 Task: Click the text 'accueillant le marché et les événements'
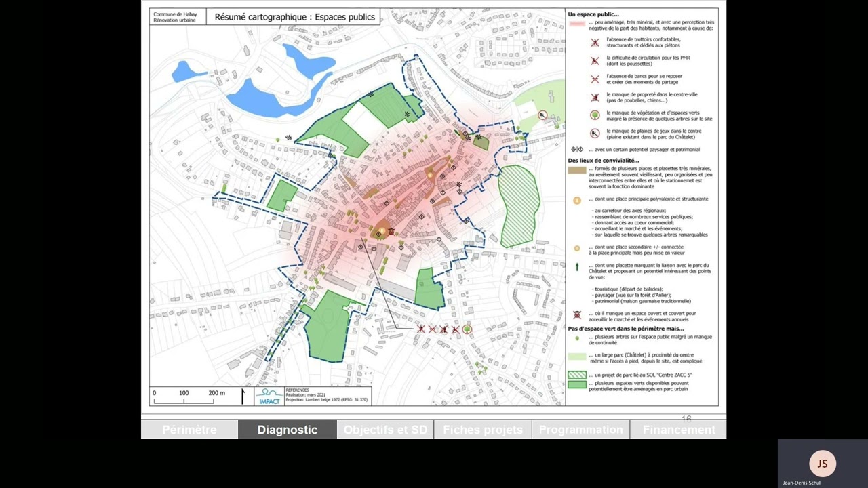(638, 229)
